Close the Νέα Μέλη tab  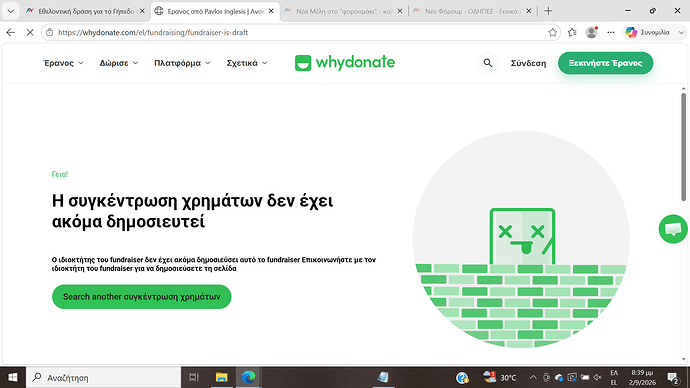coord(400,11)
